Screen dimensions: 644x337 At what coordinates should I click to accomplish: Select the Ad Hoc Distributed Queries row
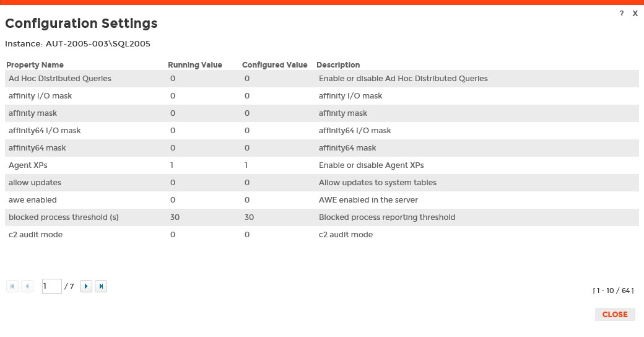click(x=60, y=79)
